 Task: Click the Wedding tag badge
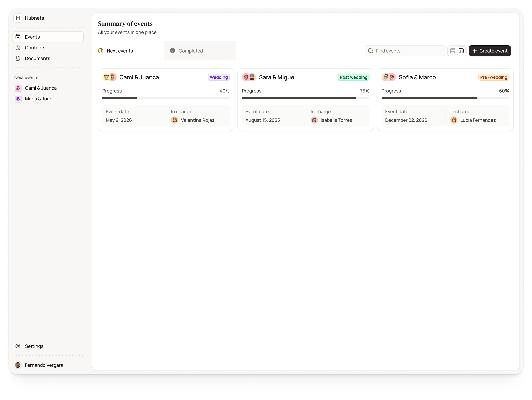coord(219,77)
